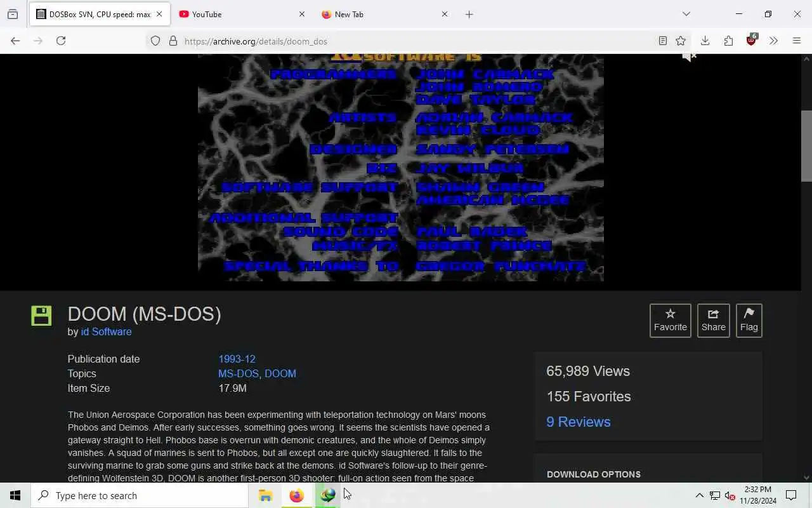This screenshot has width=812, height=508.
Task: Click the taskbar search box
Action: (140, 495)
